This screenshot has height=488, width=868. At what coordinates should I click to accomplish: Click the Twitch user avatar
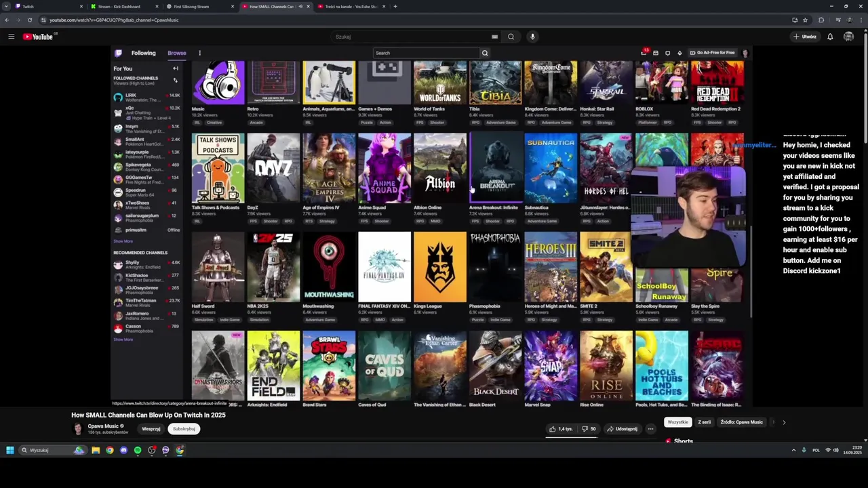745,53
